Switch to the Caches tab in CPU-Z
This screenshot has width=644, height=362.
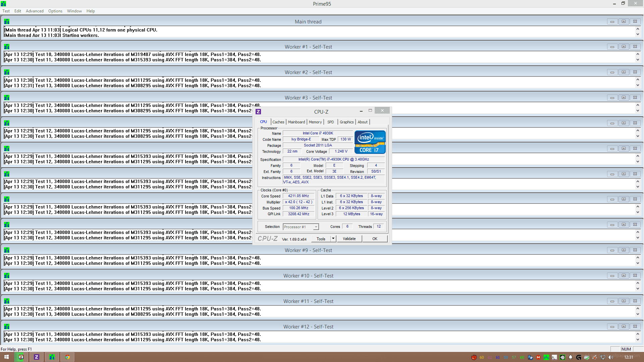(x=278, y=122)
